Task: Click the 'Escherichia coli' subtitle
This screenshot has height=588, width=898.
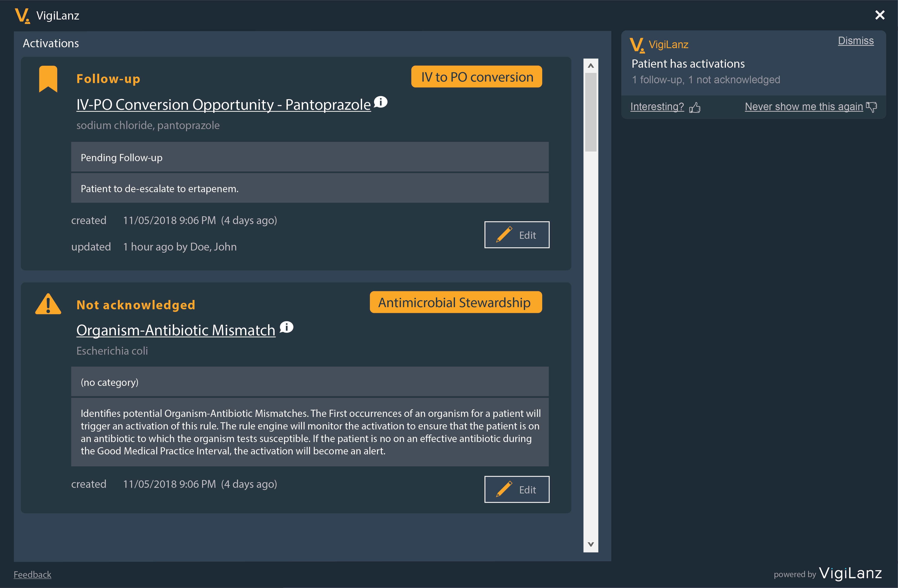Action: pos(112,351)
